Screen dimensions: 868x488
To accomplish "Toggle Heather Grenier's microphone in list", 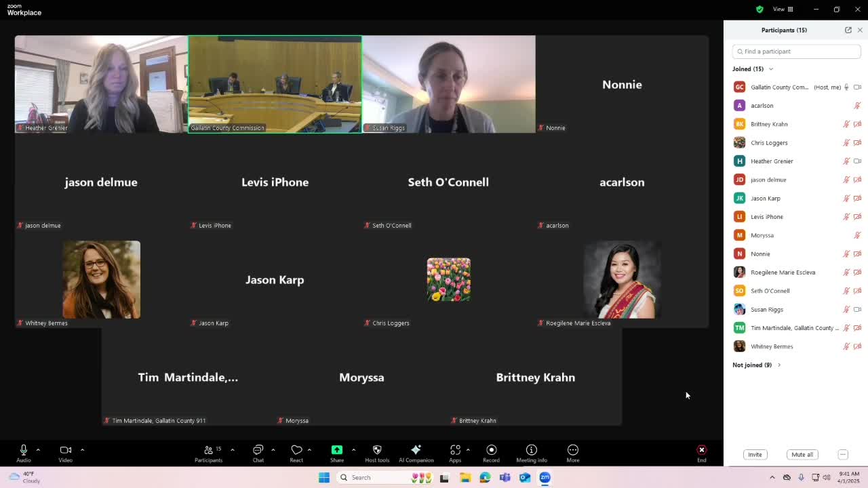I will [x=846, y=161].
